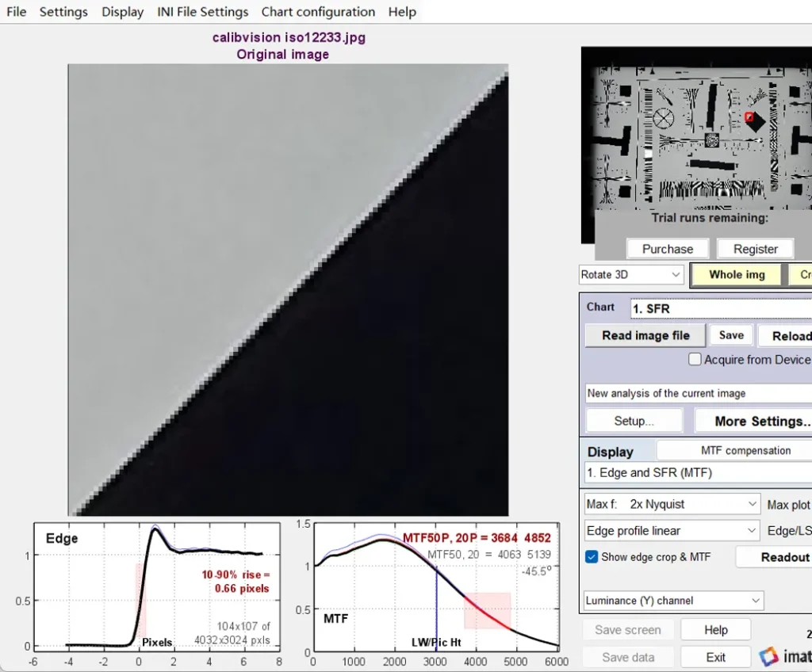Open the Edge and SFR (MTF) display dropdown
The image size is (812, 672).
coord(698,472)
